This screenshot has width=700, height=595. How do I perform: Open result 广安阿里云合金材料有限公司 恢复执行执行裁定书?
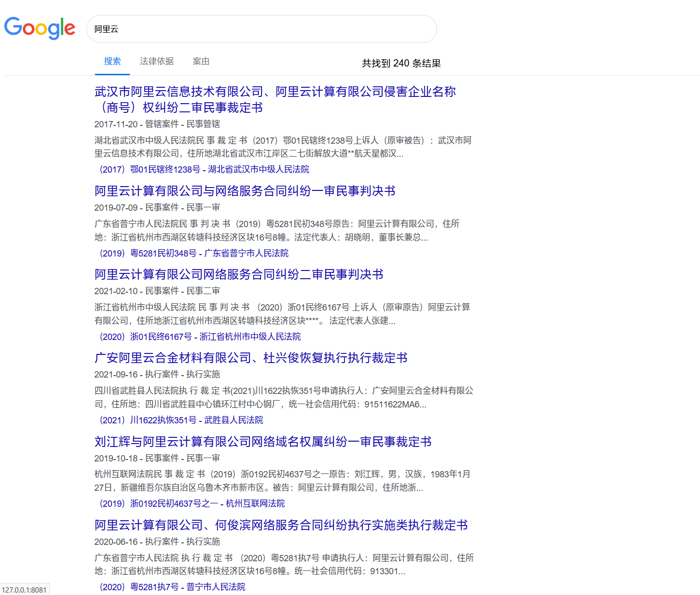251,358
